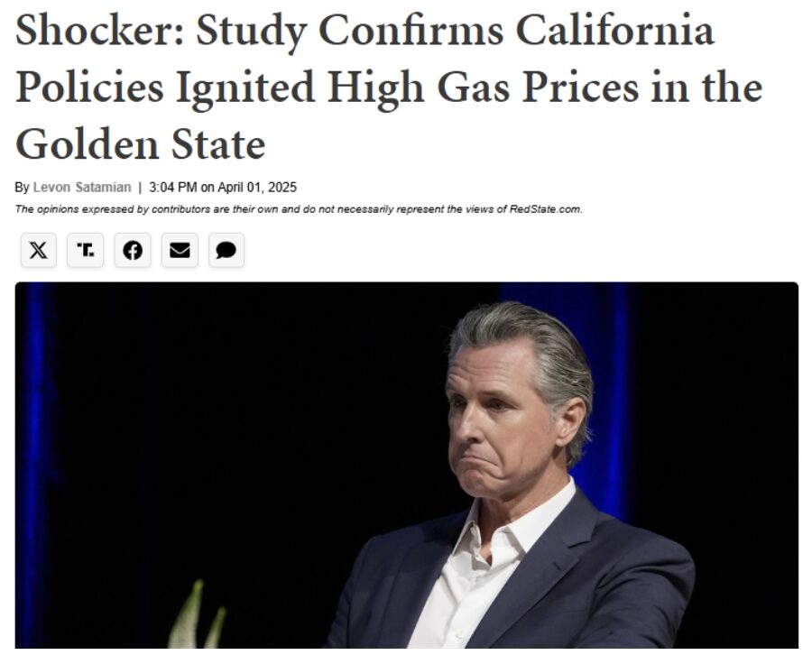The height and width of the screenshot is (664, 812).
Task: Share the article on Facebook
Action: coord(133,250)
